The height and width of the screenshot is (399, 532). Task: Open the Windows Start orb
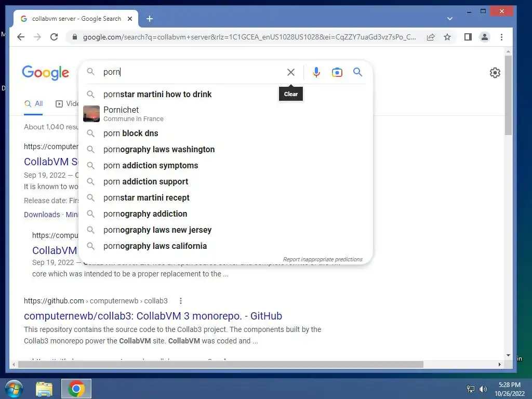tap(14, 389)
